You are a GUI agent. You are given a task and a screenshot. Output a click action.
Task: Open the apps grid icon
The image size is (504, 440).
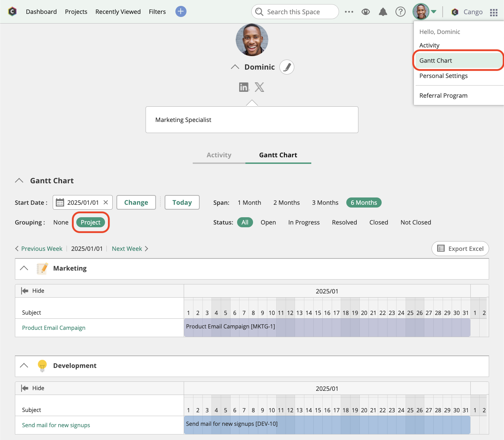pyautogui.click(x=494, y=12)
